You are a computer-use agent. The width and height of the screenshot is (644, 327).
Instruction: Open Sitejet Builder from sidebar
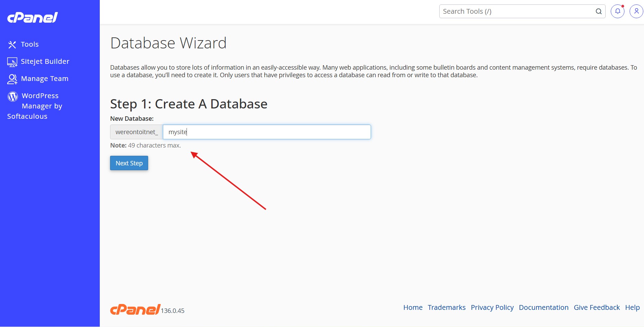pyautogui.click(x=45, y=61)
